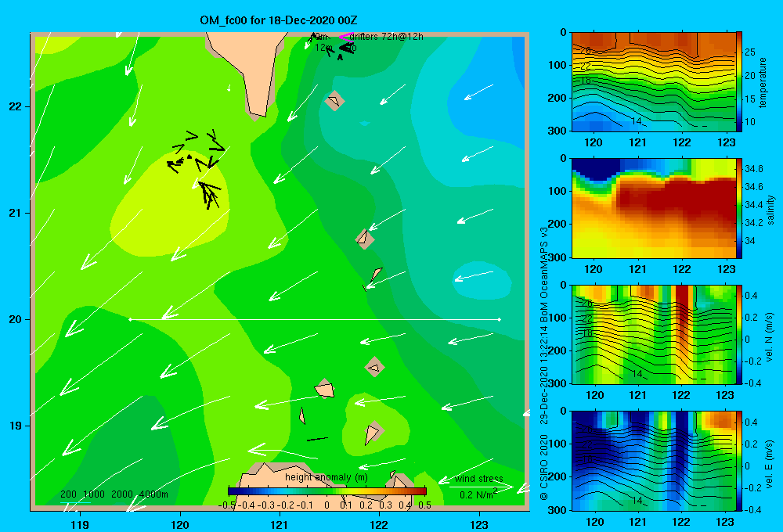The height and width of the screenshot is (532, 783).
Task: Click the island near 121.9E, 20.7N
Action: (x=365, y=239)
